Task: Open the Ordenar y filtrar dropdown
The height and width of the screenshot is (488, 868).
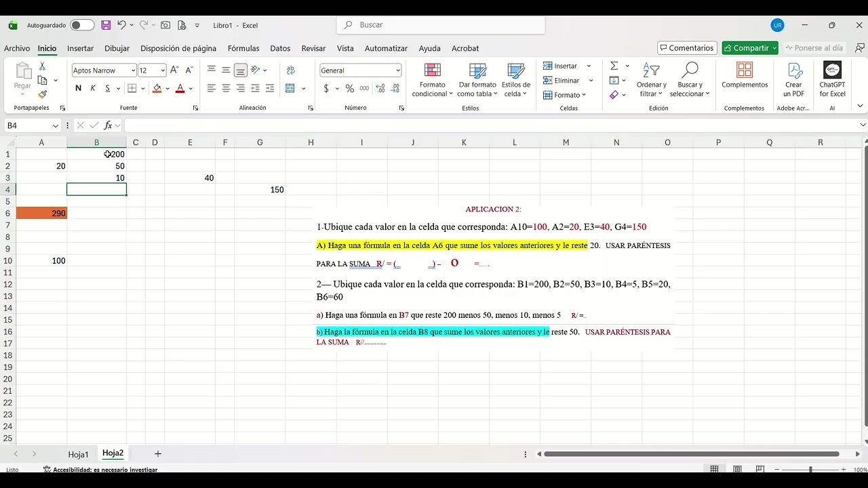Action: pyautogui.click(x=652, y=80)
